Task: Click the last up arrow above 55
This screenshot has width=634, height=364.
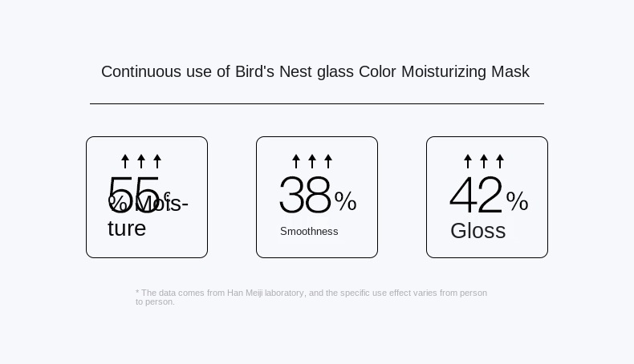Action: pos(157,161)
